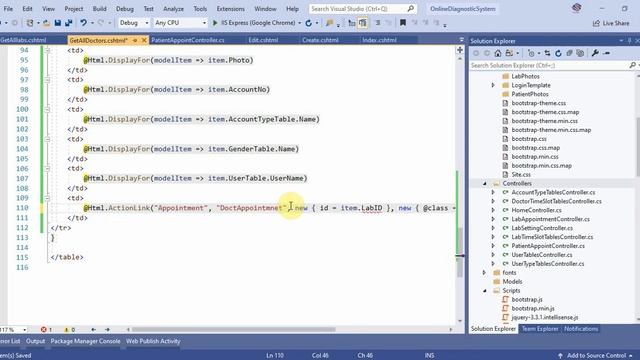Click the Live Share icon
640x360 pixels.
tap(596, 23)
